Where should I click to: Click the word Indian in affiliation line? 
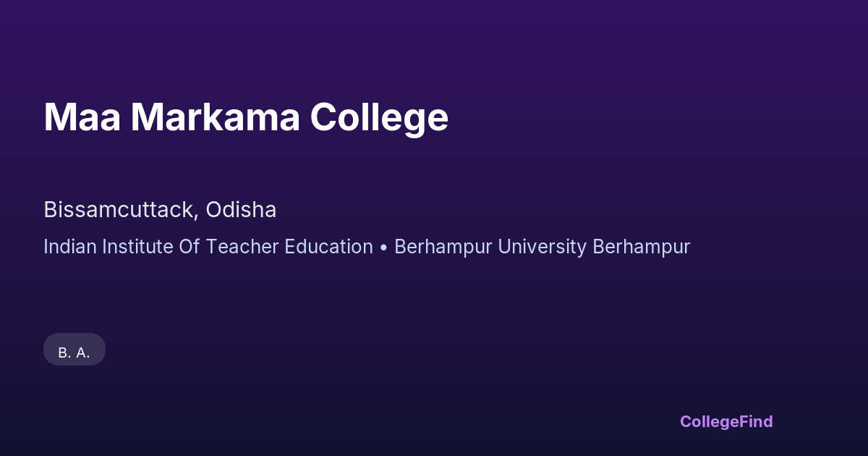[70, 247]
